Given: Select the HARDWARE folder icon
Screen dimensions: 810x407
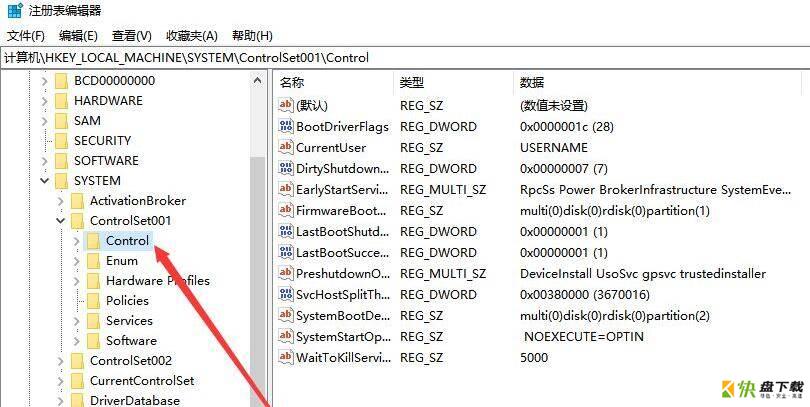Looking at the screenshot, I should click(x=61, y=101).
